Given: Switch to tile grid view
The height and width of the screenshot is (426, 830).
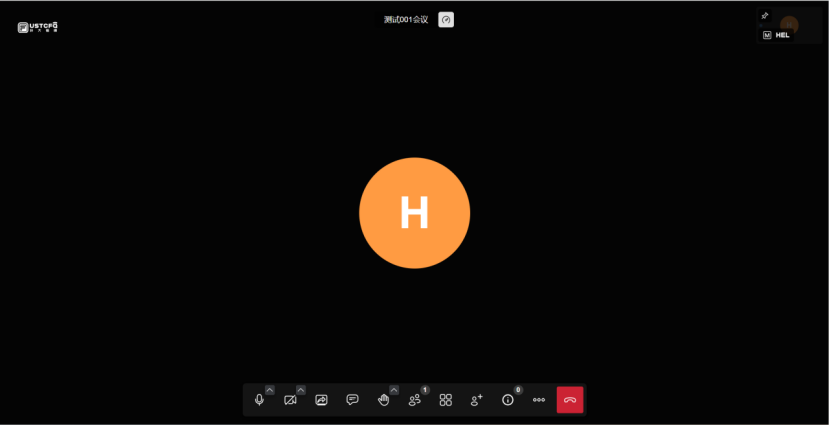Looking at the screenshot, I should pyautogui.click(x=446, y=400).
